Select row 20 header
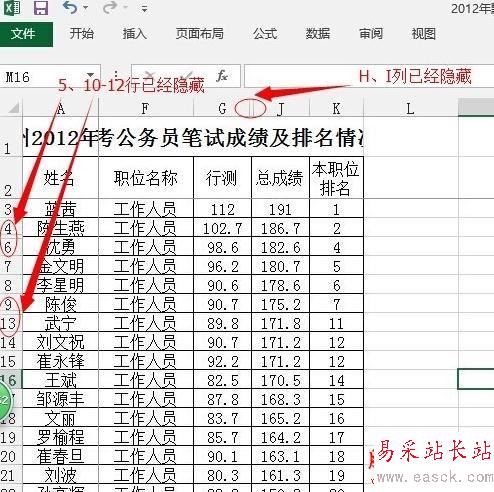This screenshot has height=492, width=494. coord(11,456)
